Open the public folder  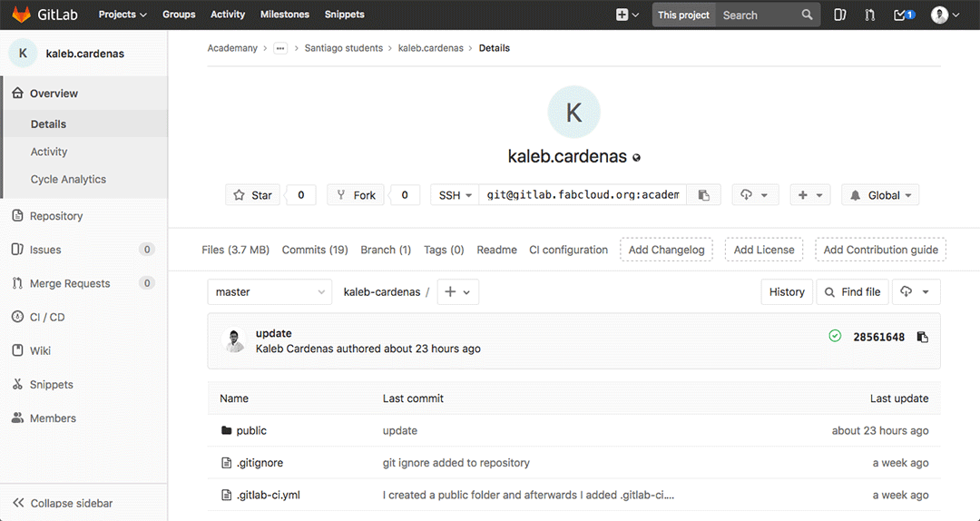click(x=251, y=430)
